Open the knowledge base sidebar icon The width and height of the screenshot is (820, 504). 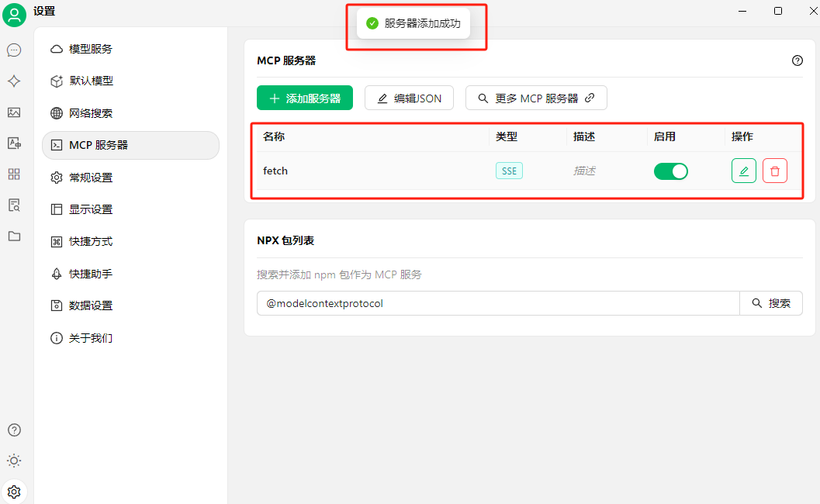[14, 205]
